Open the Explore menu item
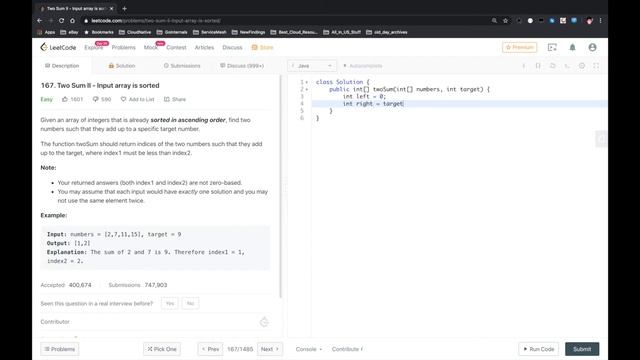The height and width of the screenshot is (360, 640). click(x=93, y=47)
